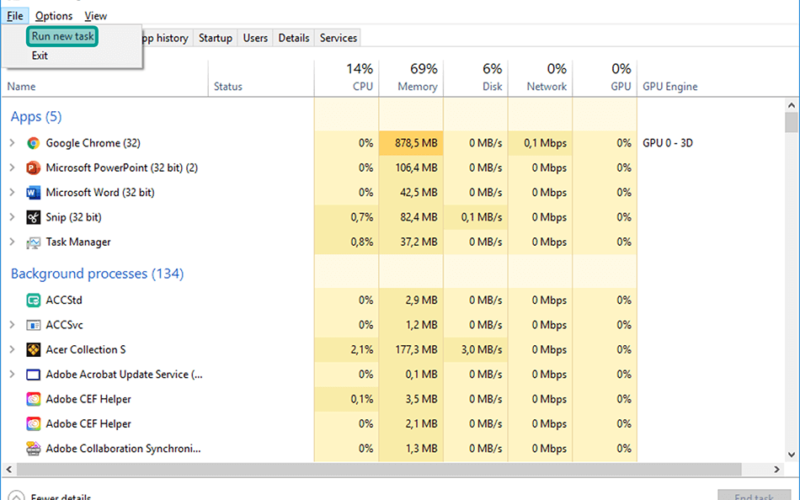Click the horizontal scrollbar left arrow
The width and height of the screenshot is (800, 500).
click(x=8, y=469)
